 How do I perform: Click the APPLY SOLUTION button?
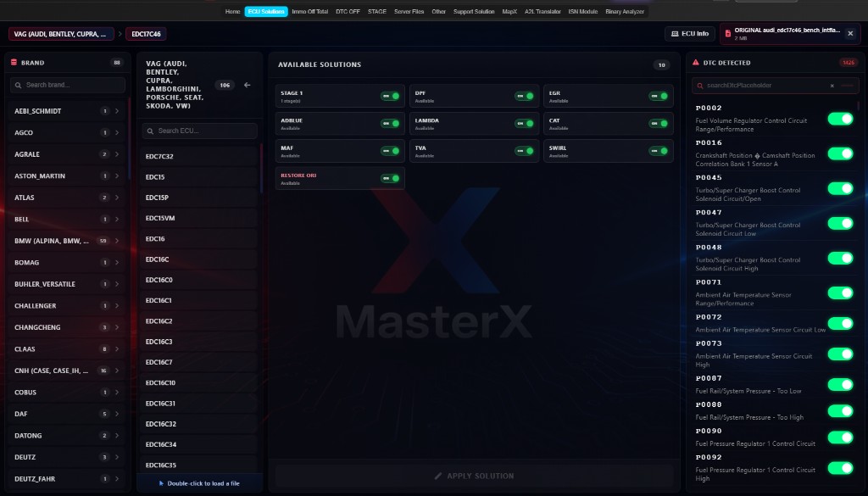tap(475, 476)
